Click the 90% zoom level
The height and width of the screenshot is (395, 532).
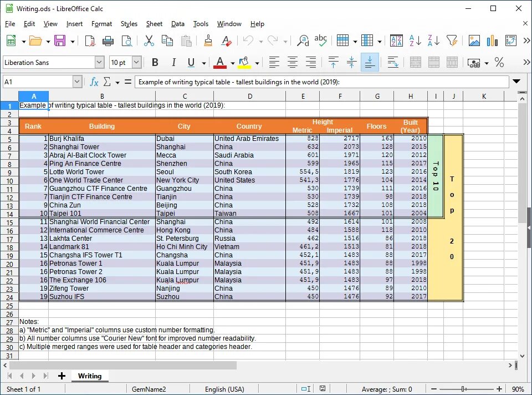point(518,389)
